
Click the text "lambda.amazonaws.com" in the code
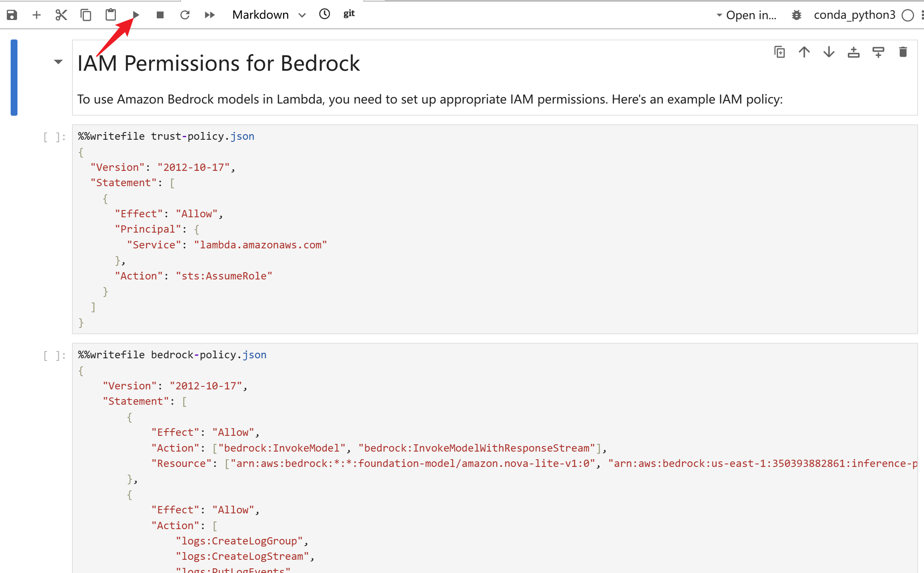(x=260, y=245)
